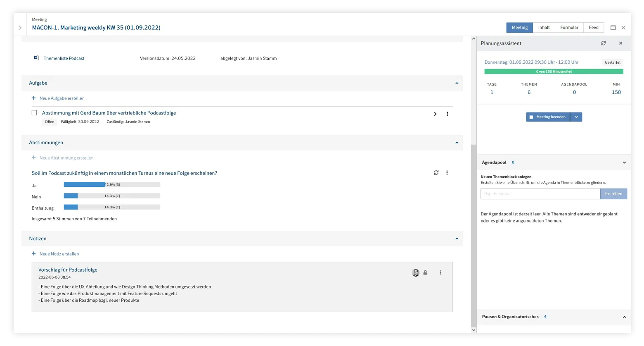This screenshot has width=644, height=346.
Task: Click the author avatar on the note
Action: pos(416,273)
